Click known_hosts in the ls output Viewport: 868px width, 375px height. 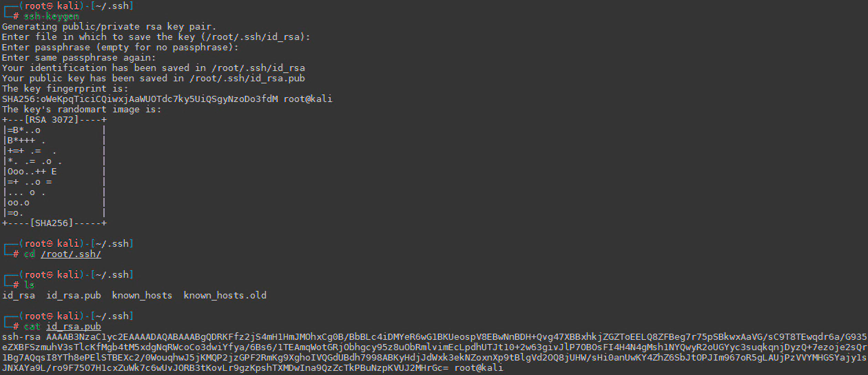point(142,295)
